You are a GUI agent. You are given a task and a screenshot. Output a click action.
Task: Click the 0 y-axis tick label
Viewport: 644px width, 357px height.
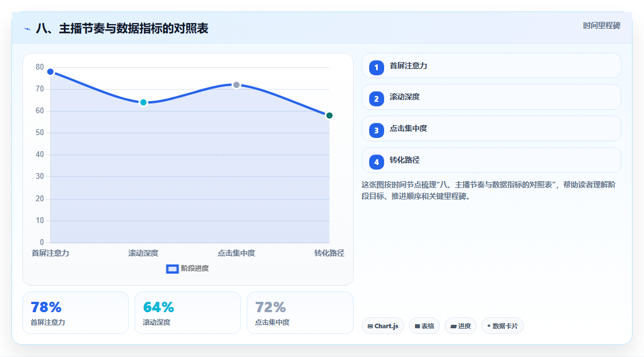[x=42, y=243]
